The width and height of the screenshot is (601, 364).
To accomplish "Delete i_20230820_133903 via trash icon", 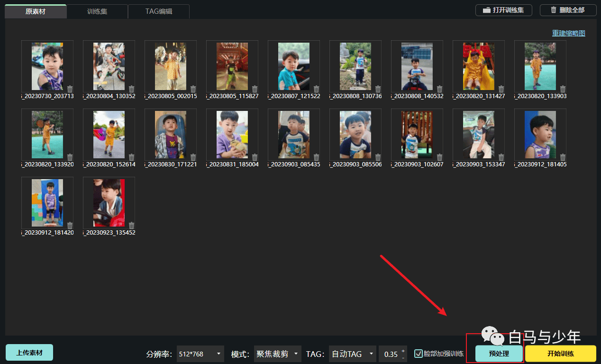I will click(563, 89).
